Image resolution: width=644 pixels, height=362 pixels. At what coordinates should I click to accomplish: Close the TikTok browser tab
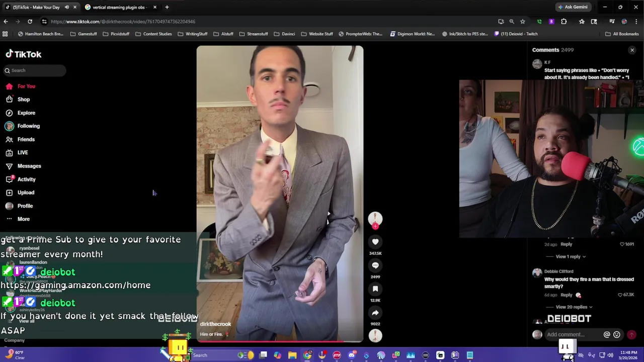click(75, 7)
